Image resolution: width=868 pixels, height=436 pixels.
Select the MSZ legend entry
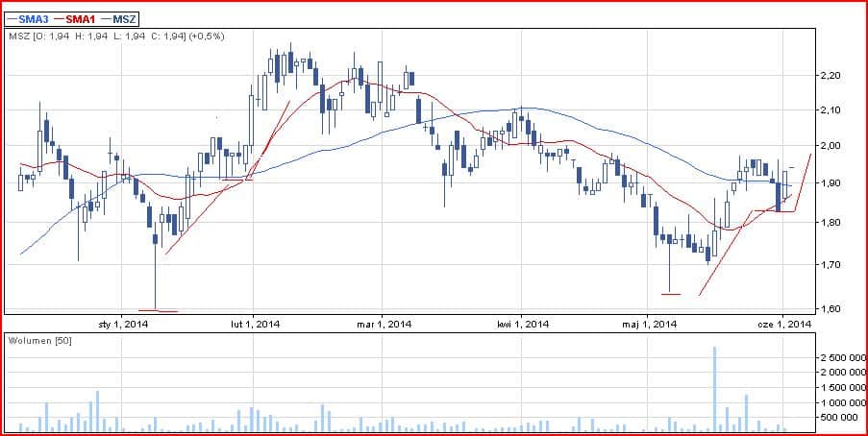pyautogui.click(x=118, y=18)
